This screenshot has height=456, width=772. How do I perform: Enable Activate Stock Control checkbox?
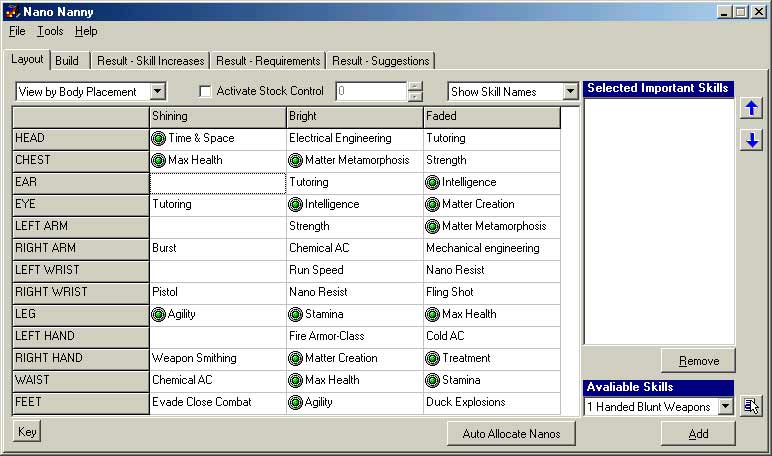click(205, 91)
